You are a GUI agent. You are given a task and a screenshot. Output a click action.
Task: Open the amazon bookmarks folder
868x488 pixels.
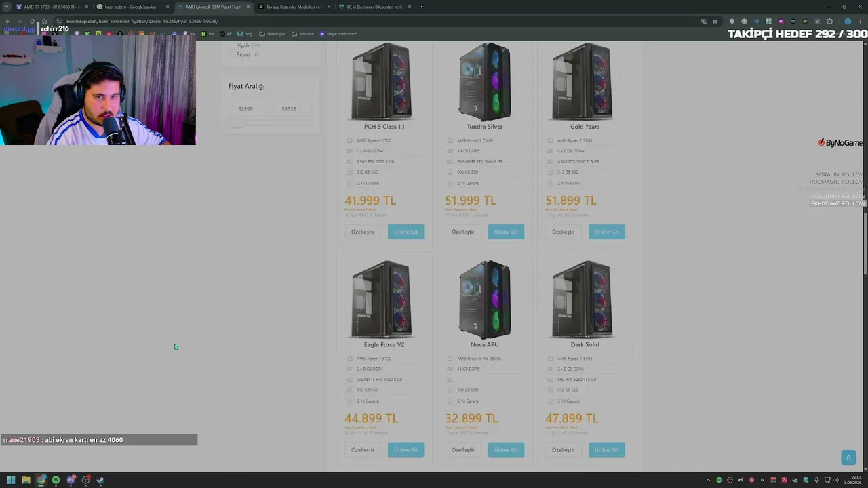tap(303, 34)
